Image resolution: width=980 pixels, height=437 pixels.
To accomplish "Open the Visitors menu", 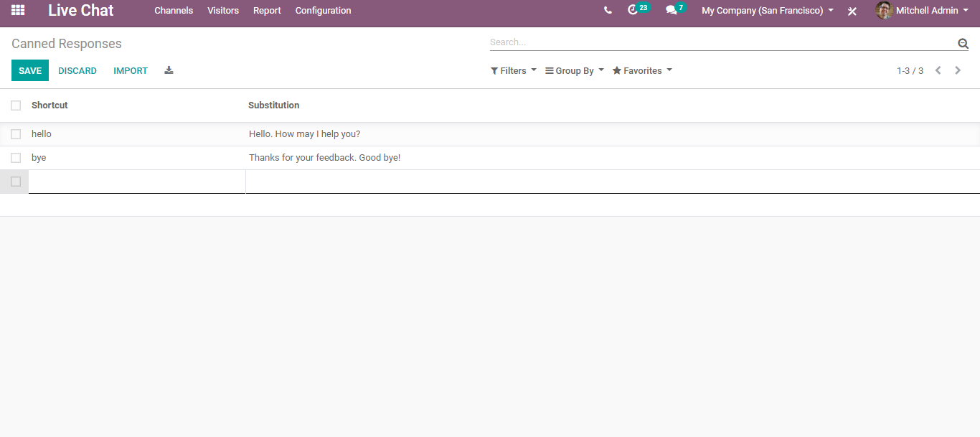I will 223,11.
